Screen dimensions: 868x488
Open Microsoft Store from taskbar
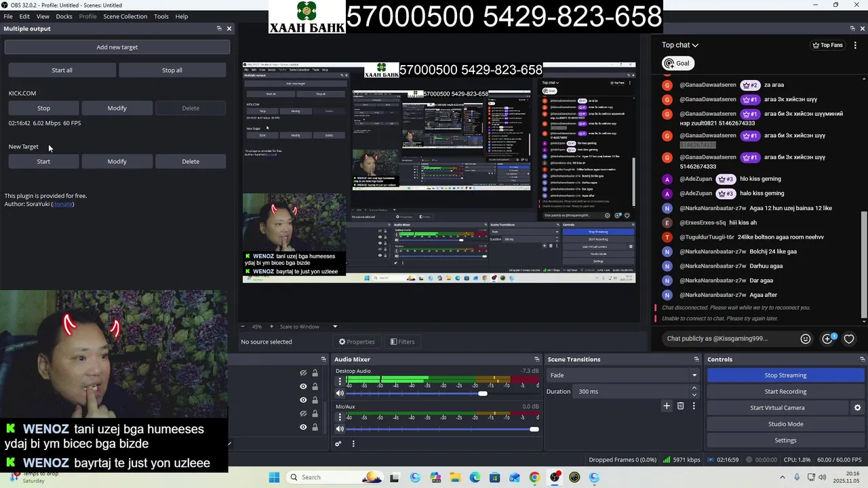(x=495, y=477)
